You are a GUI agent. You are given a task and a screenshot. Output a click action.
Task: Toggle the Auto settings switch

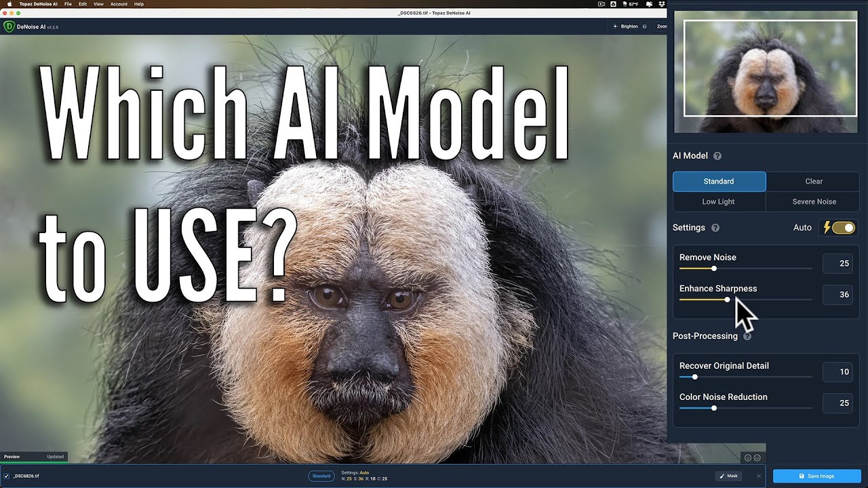click(x=844, y=228)
